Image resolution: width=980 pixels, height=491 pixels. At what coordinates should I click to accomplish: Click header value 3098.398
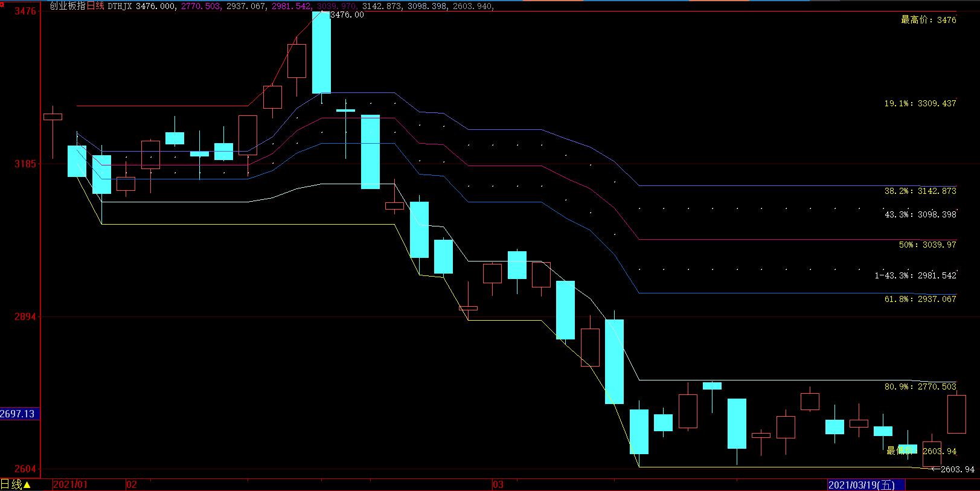[428, 6]
